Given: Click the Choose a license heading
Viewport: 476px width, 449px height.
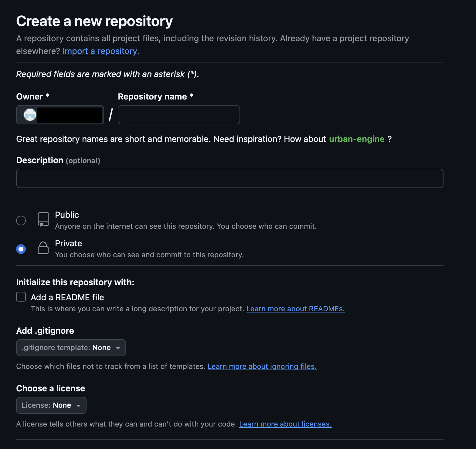Looking at the screenshot, I should point(51,388).
